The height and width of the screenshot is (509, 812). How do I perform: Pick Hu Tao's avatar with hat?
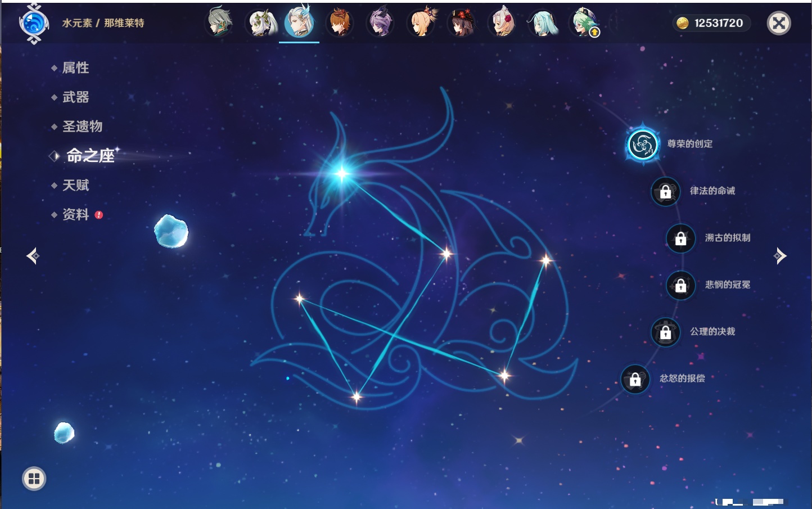[461, 23]
